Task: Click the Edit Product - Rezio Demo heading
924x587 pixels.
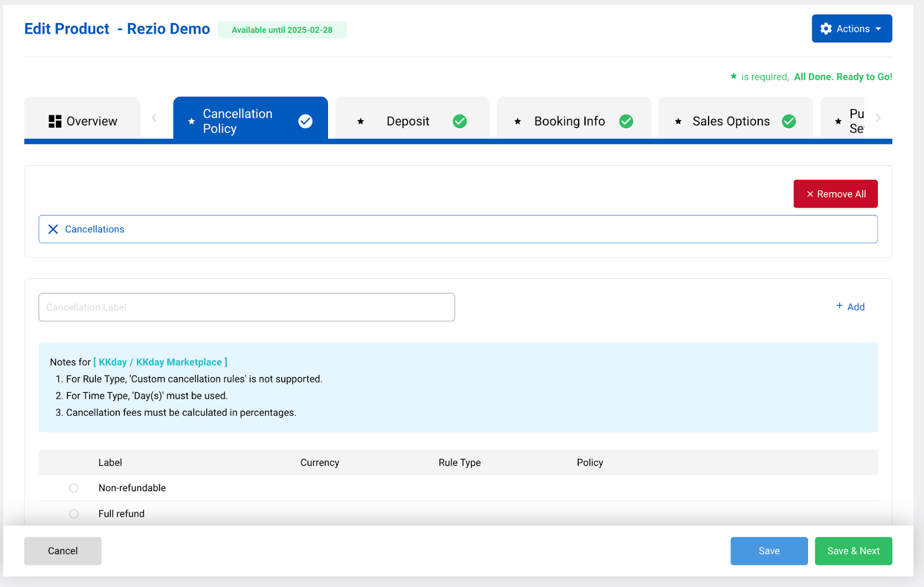Action: 117,29
